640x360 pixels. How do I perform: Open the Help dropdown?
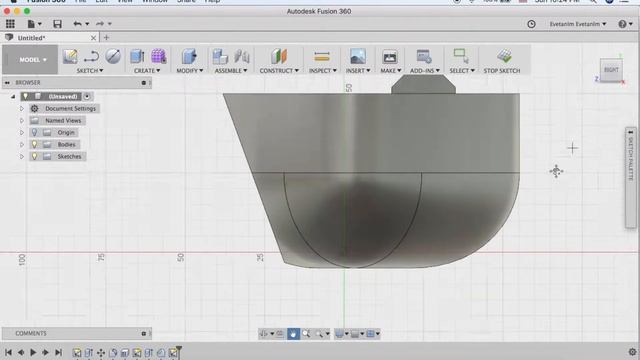[x=625, y=24]
